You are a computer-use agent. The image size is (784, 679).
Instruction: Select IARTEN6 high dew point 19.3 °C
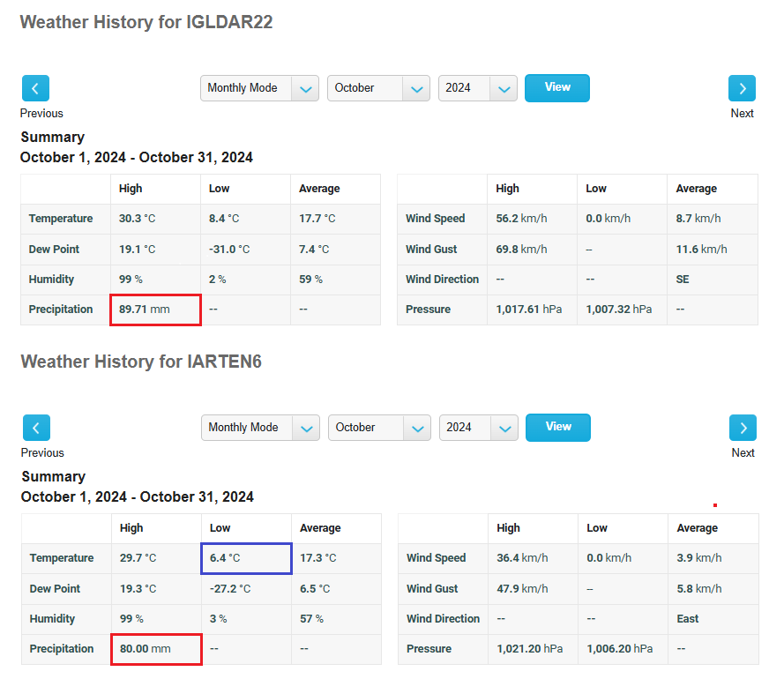(x=138, y=589)
